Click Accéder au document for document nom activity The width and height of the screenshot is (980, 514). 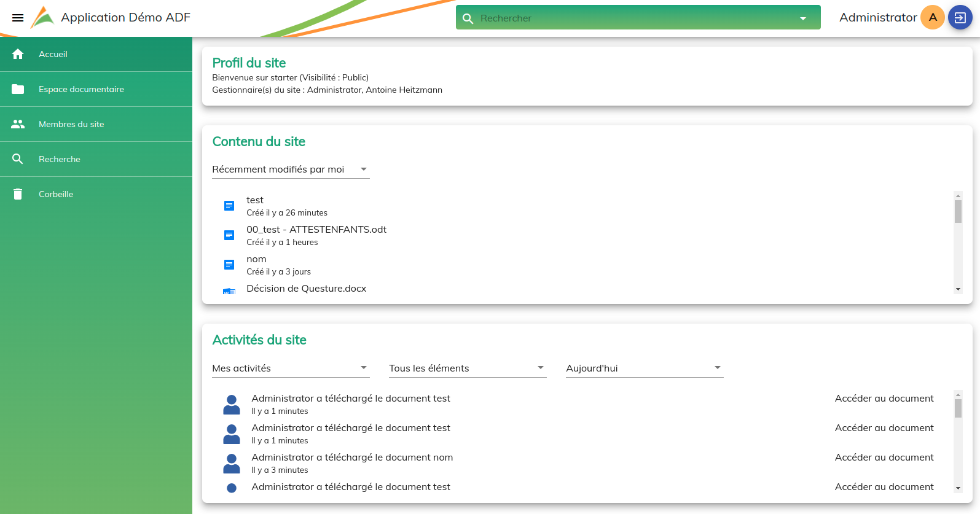pos(884,458)
